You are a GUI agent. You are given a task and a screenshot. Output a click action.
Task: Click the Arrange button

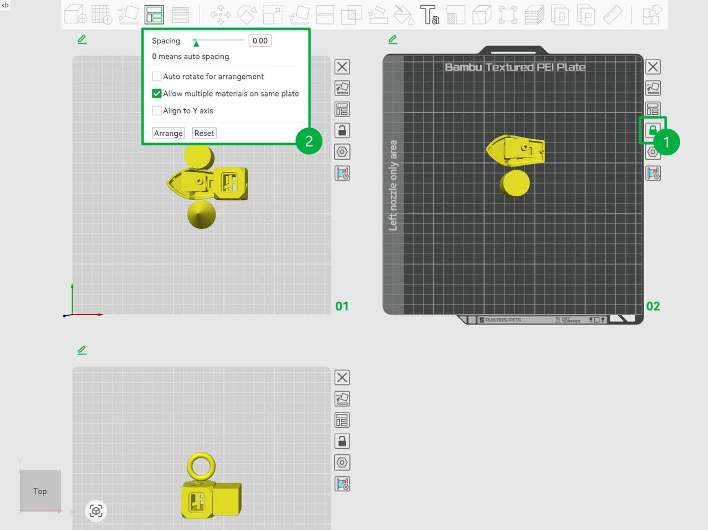(x=168, y=133)
